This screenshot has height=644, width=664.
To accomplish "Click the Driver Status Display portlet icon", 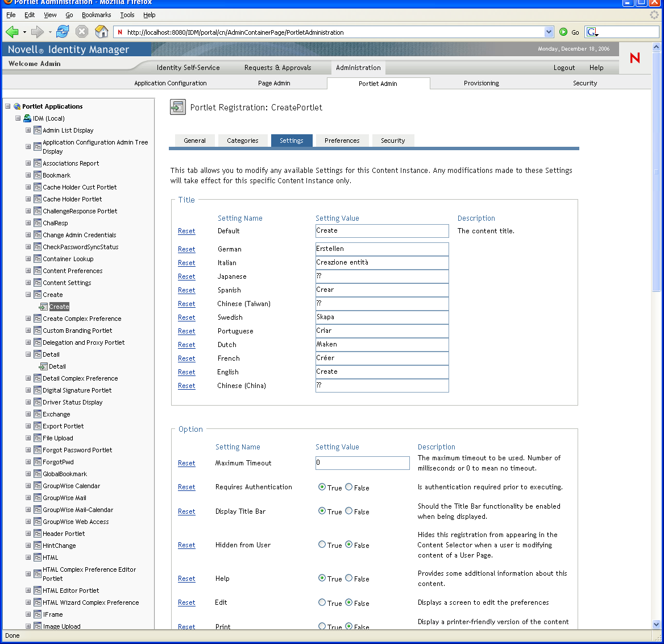I will tap(38, 402).
